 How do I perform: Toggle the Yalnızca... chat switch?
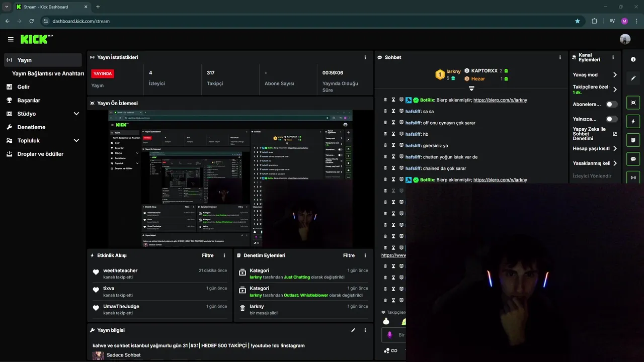(611, 119)
